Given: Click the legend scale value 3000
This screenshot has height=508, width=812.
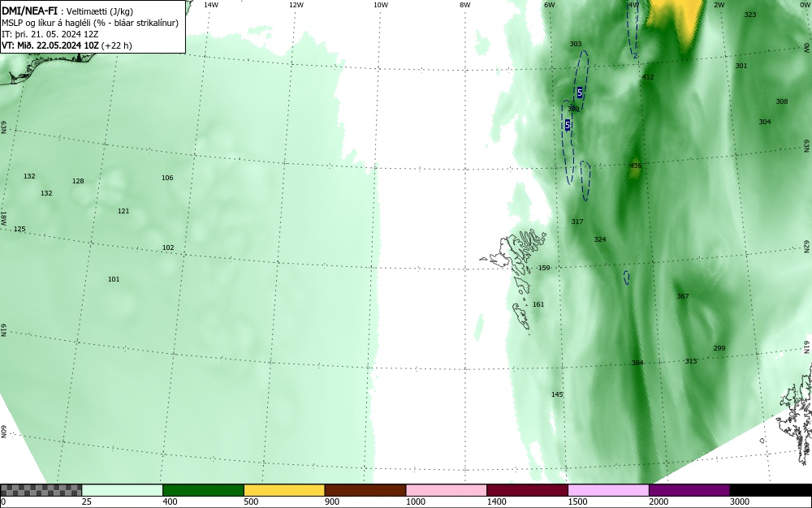Looking at the screenshot, I should pyautogui.click(x=740, y=502).
